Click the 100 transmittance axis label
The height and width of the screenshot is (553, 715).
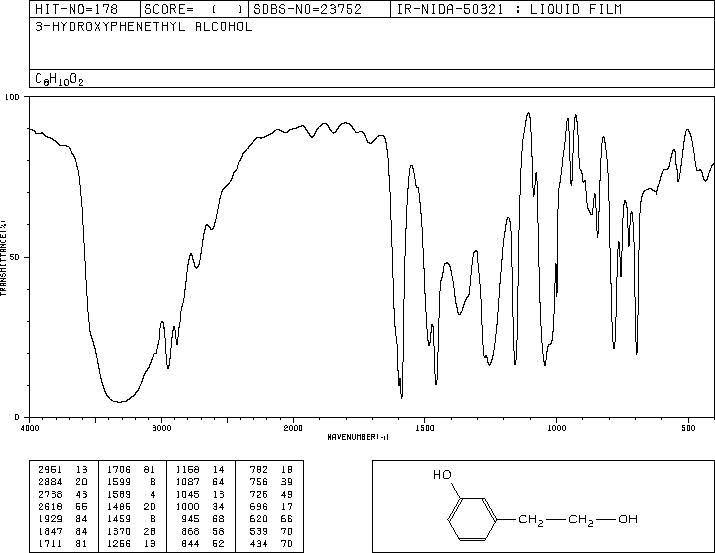click(12, 97)
